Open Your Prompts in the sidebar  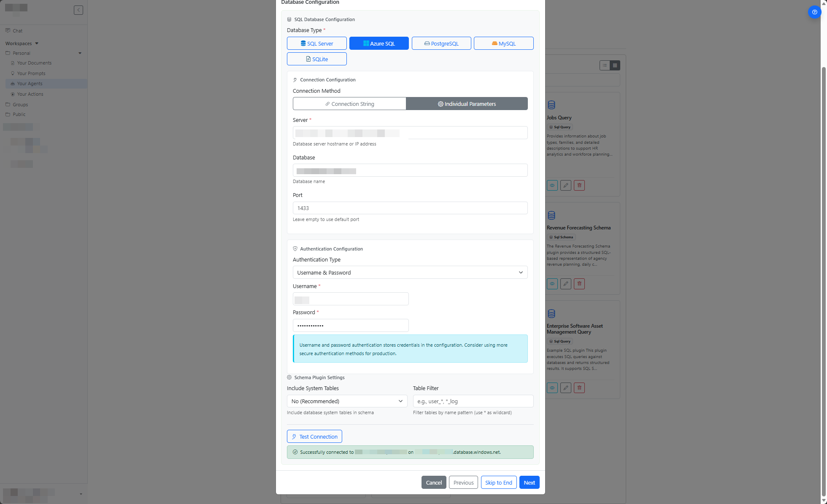[x=31, y=73]
